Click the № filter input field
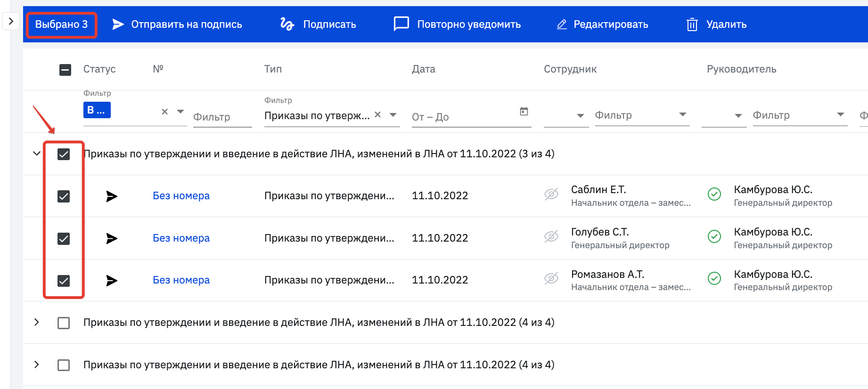This screenshot has width=868, height=389. click(x=222, y=117)
